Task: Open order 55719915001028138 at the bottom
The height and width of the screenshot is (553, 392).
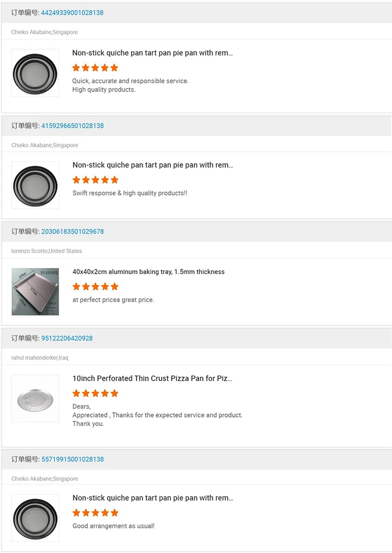Action: [x=72, y=459]
